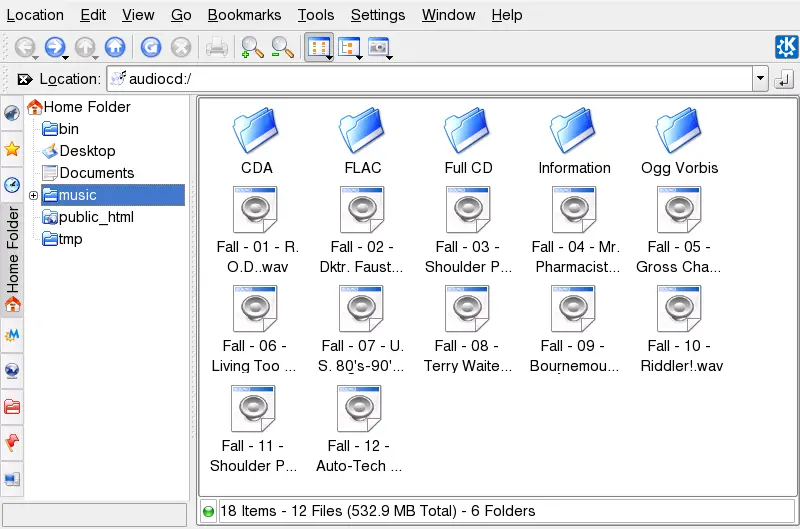Open the red Root Folder sidebar tab
The height and width of the screenshot is (529, 800).
[x=12, y=406]
